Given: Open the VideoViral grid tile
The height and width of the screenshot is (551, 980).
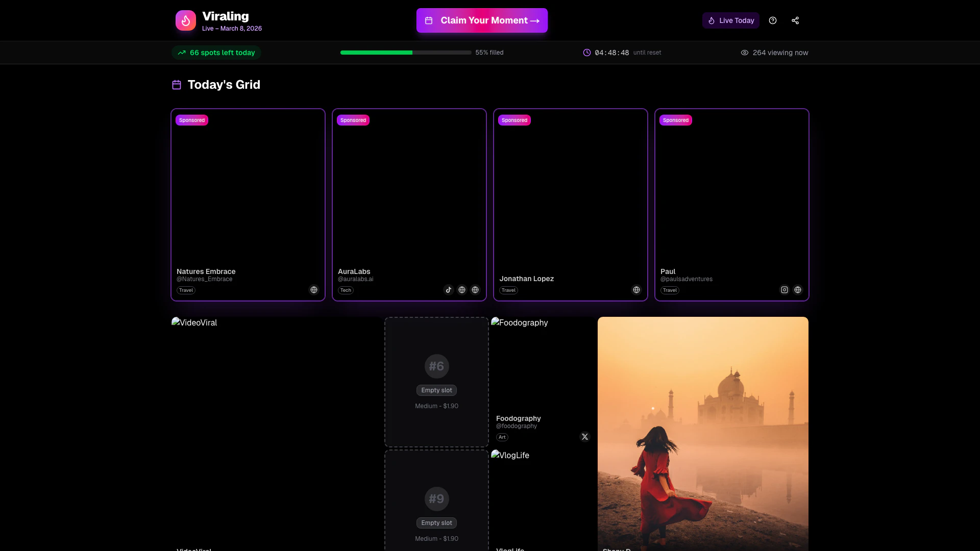Looking at the screenshot, I should tap(277, 434).
